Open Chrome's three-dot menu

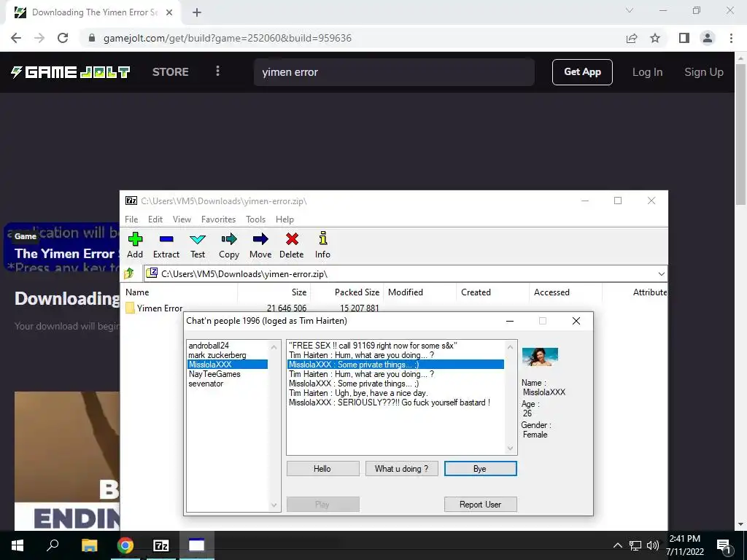point(731,38)
